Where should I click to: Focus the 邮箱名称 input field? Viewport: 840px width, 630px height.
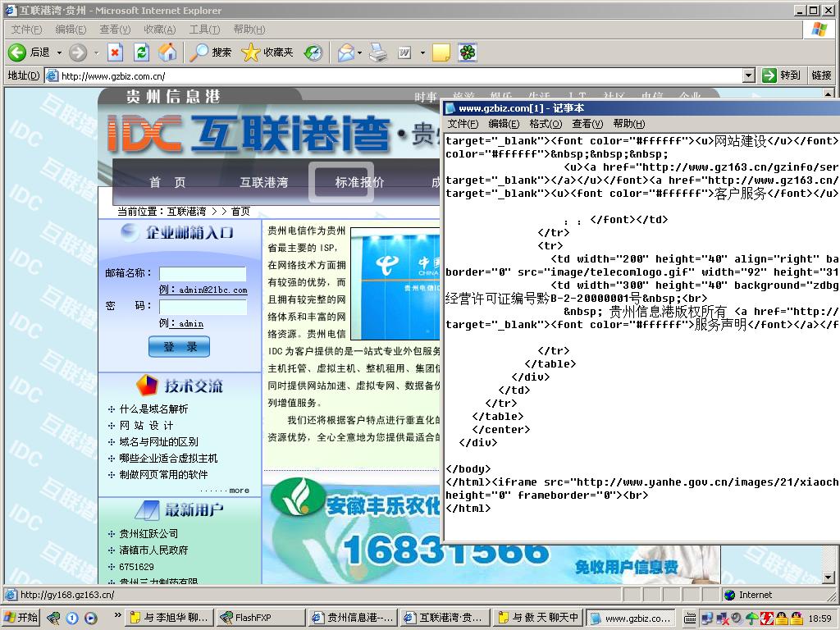pos(203,274)
